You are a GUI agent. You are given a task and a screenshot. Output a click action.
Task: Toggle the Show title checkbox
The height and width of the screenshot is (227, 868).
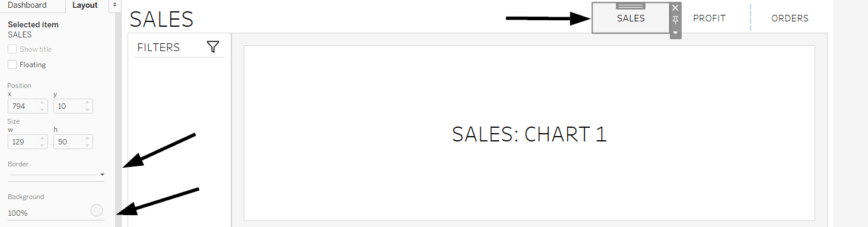click(x=12, y=49)
